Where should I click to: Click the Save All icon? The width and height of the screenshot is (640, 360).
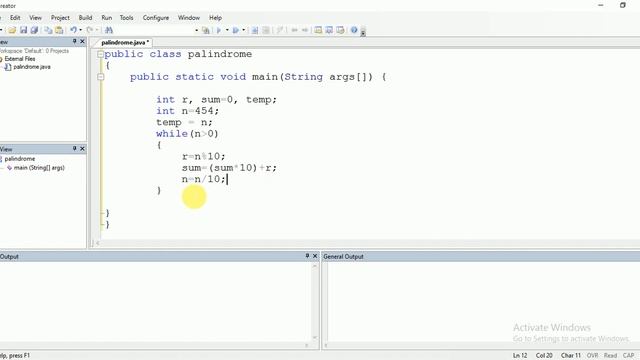coord(34,30)
